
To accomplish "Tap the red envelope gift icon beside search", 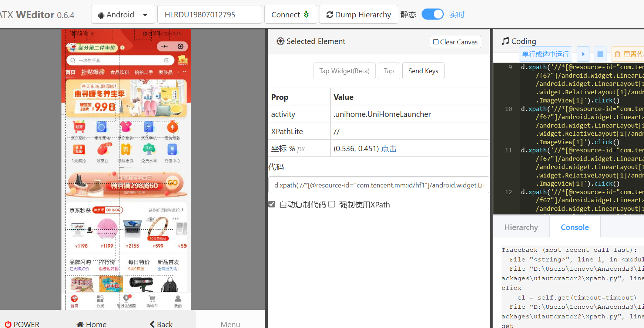I will click(x=183, y=60).
